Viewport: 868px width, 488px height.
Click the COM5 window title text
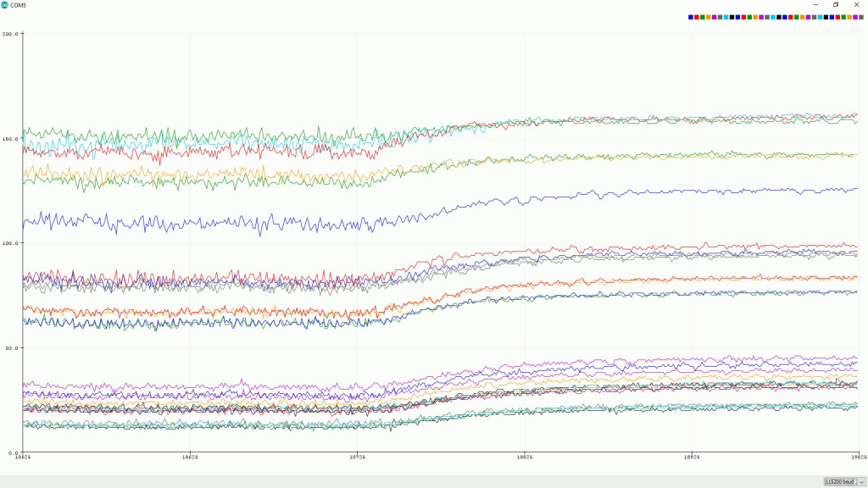tap(19, 5)
